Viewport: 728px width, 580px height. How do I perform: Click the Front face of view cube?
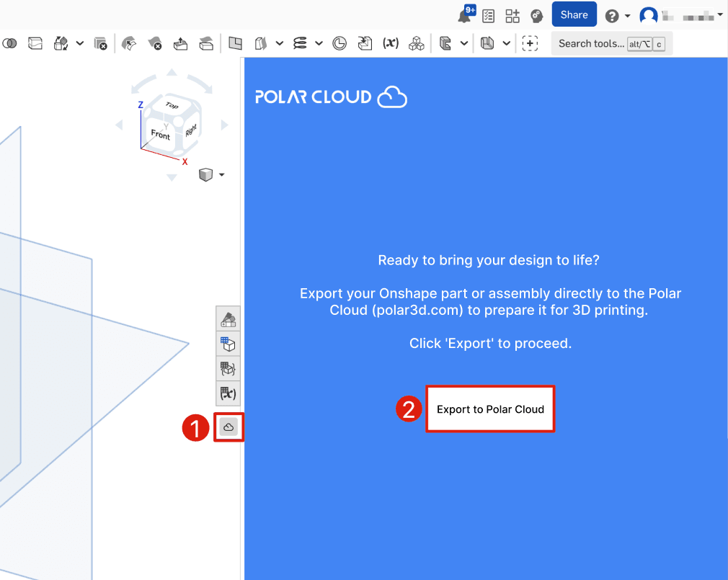coord(160,135)
